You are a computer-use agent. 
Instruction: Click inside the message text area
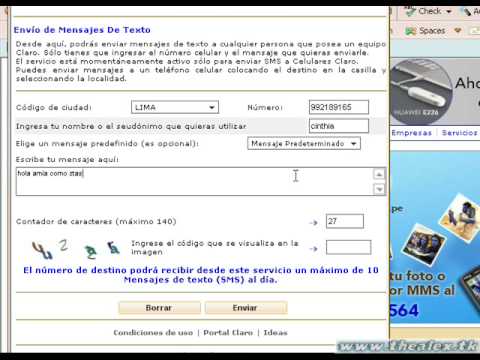194,181
